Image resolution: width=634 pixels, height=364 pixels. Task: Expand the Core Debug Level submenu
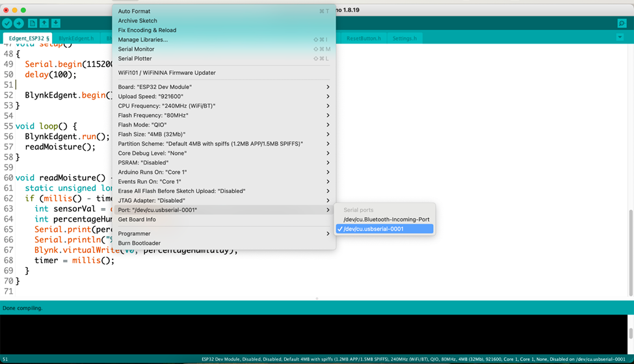pyautogui.click(x=224, y=153)
